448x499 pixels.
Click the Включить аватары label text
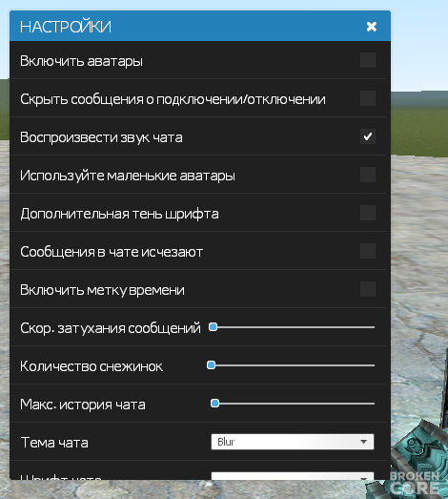tap(81, 61)
